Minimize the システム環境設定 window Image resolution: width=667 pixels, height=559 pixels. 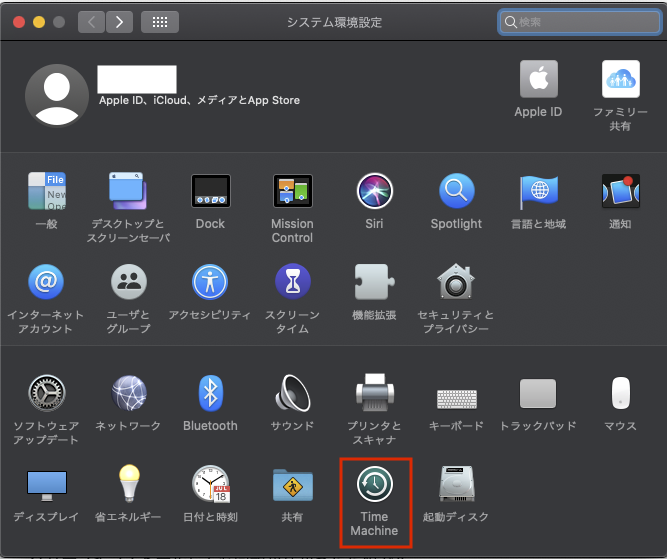pos(39,22)
